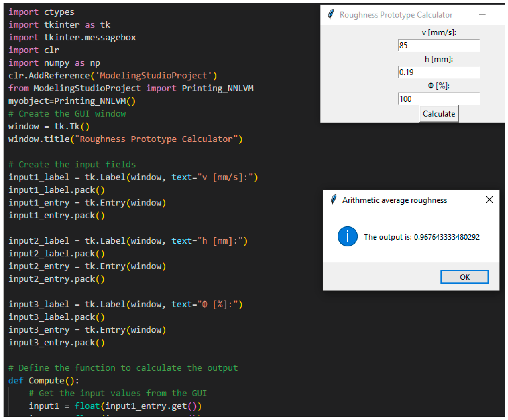508x420 pixels.
Task: Click the 'import ctypes' code line
Action: 41,12
